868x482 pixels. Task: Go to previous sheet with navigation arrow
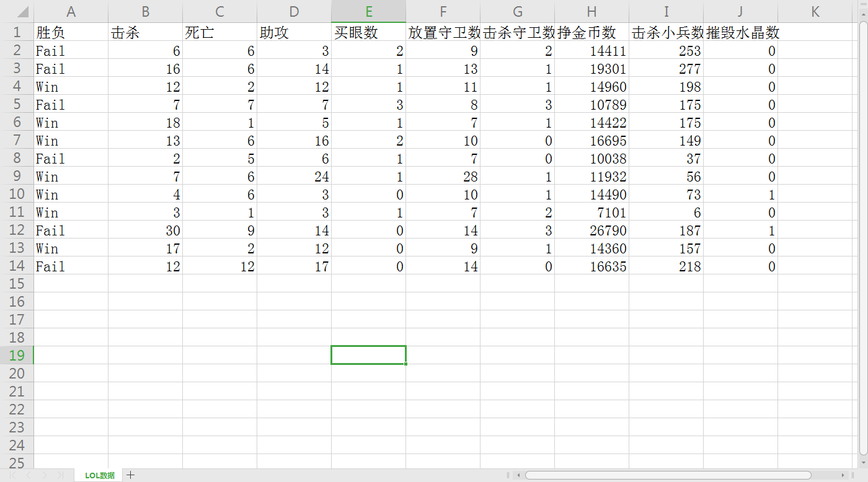pyautogui.click(x=29, y=475)
